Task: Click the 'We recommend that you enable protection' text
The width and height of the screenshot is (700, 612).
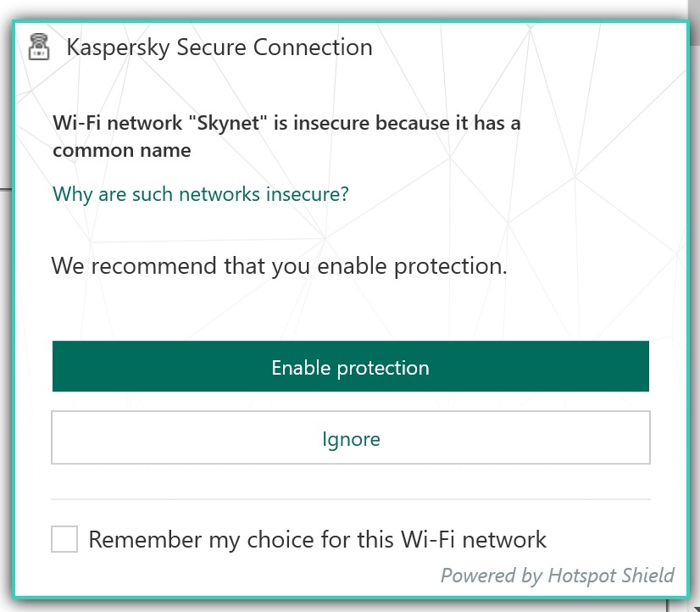Action: coord(279,266)
